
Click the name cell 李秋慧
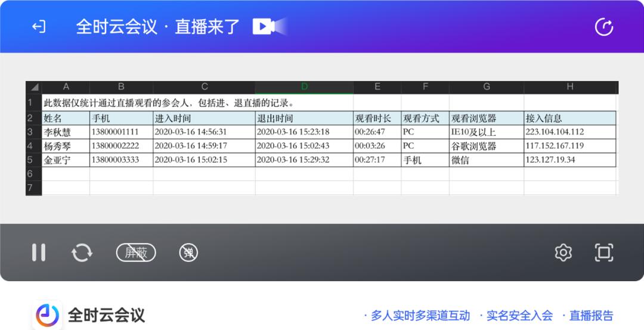point(66,132)
